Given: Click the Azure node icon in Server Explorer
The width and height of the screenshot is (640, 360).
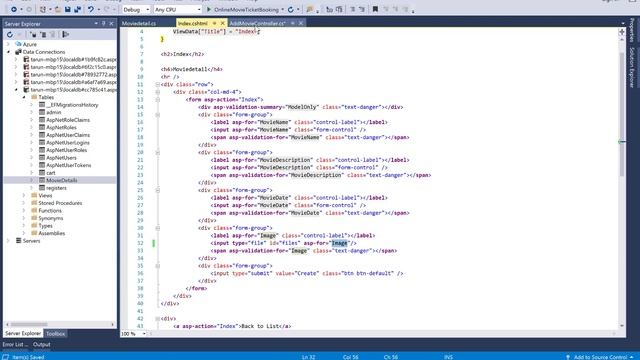Looking at the screenshot, I should pyautogui.click(x=18, y=44).
